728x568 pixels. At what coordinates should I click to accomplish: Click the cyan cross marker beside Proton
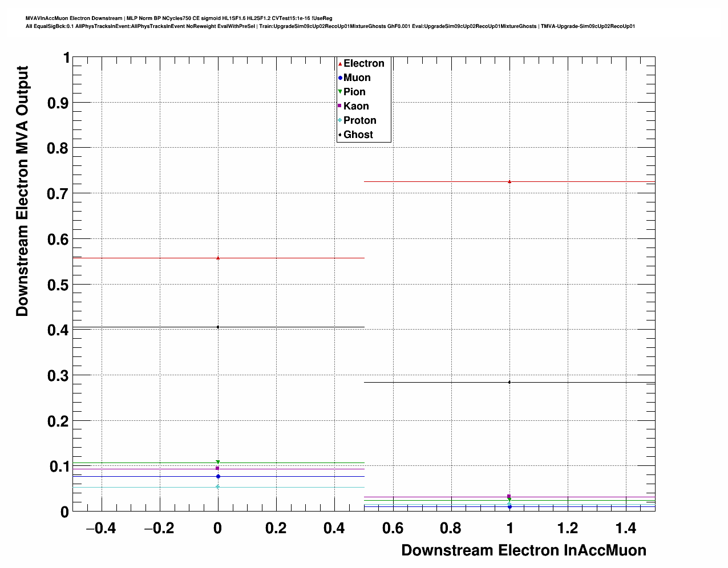point(340,120)
